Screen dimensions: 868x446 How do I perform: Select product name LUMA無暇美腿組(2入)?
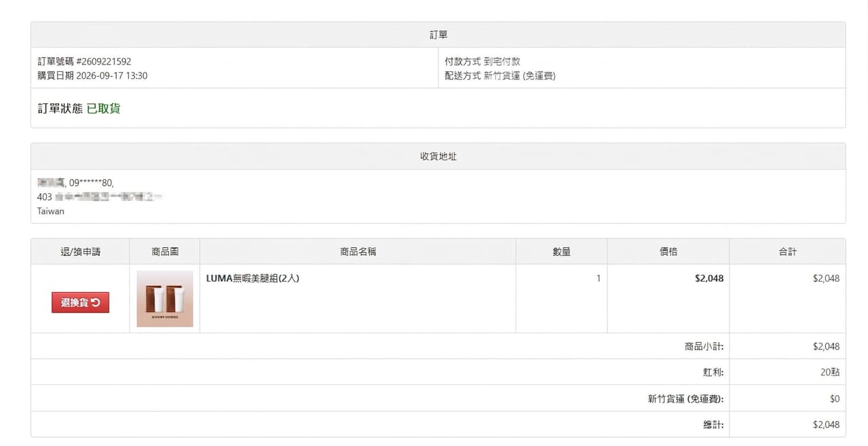tap(252, 278)
